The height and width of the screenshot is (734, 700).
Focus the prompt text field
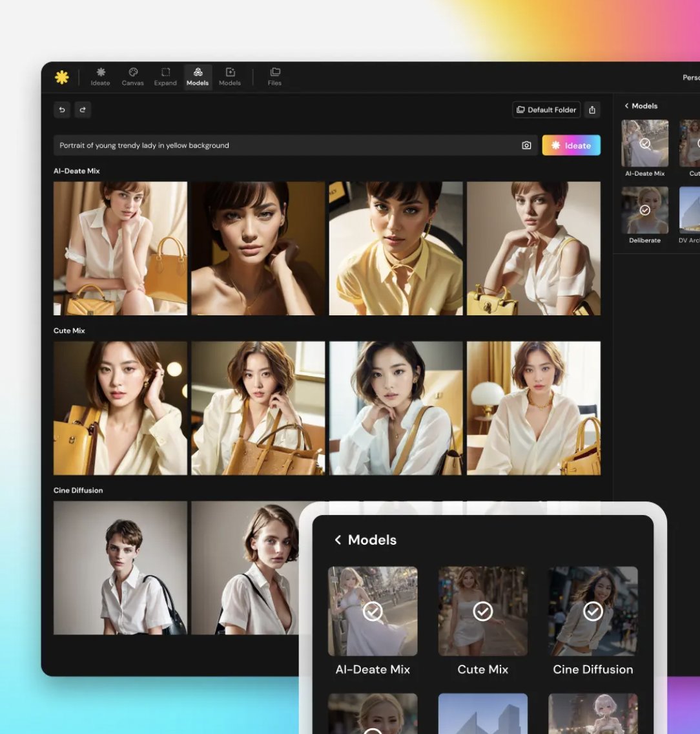(294, 145)
